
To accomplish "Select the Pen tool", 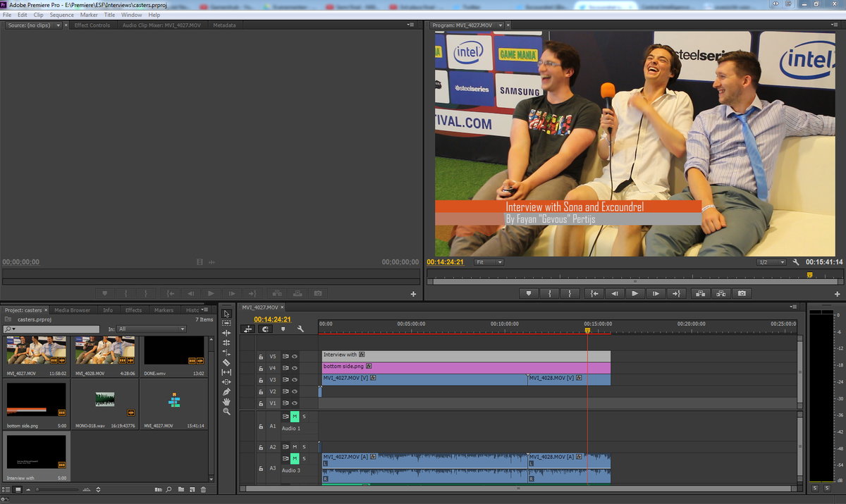I will (226, 392).
